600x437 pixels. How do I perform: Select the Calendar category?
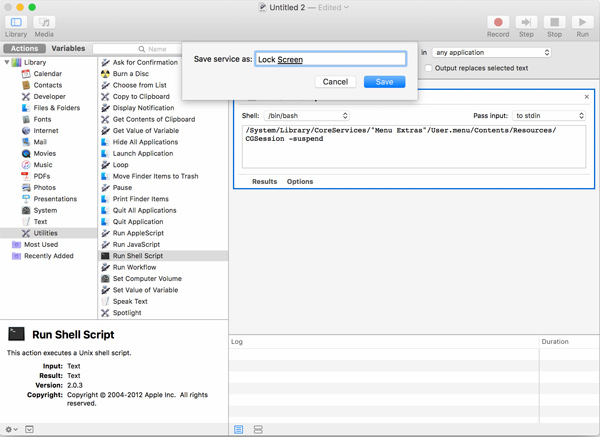pyautogui.click(x=47, y=73)
